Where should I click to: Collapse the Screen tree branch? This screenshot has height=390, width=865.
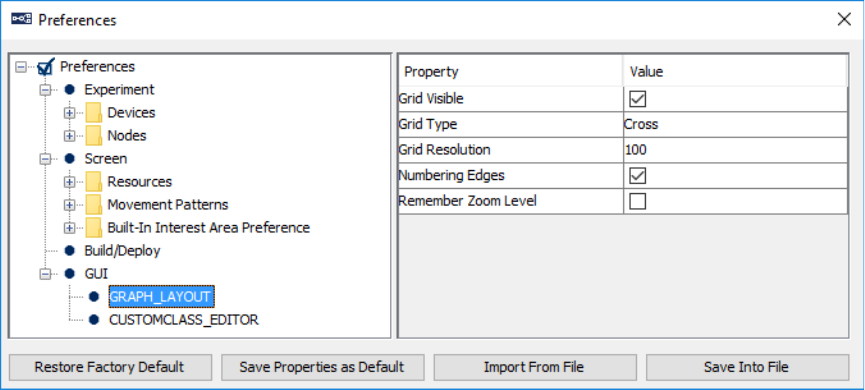[x=46, y=159]
